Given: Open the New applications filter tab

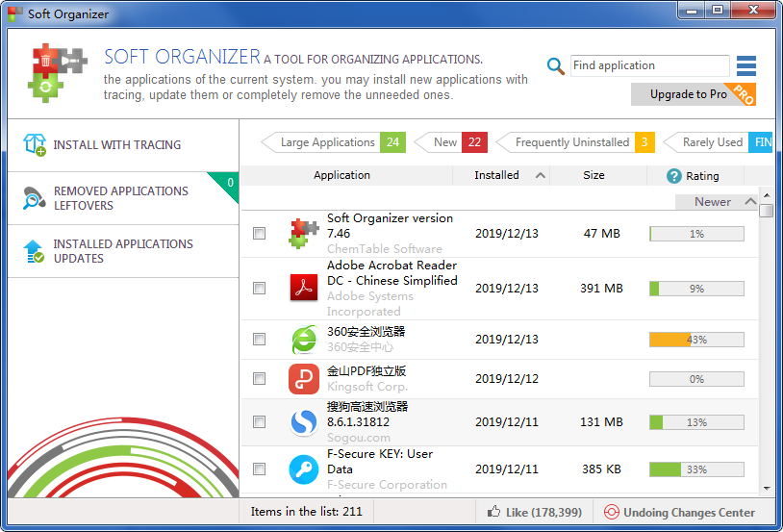Looking at the screenshot, I should pos(451,142).
